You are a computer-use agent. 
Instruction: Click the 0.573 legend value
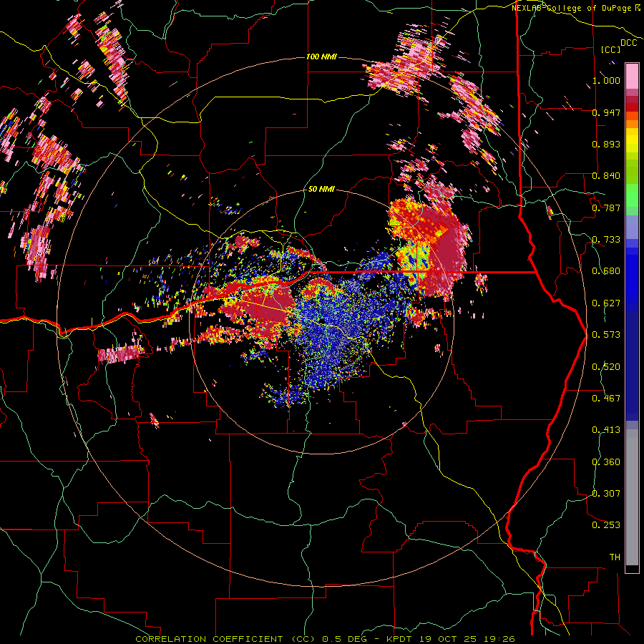point(606,335)
